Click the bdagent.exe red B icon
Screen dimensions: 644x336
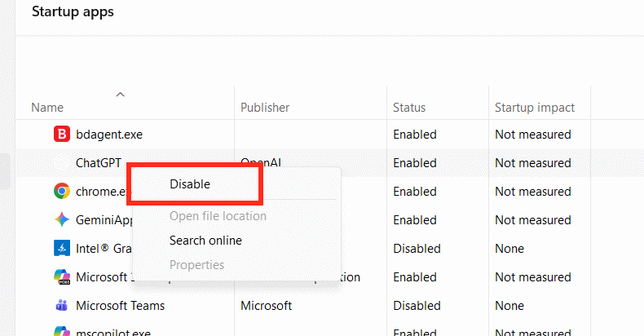(x=62, y=135)
